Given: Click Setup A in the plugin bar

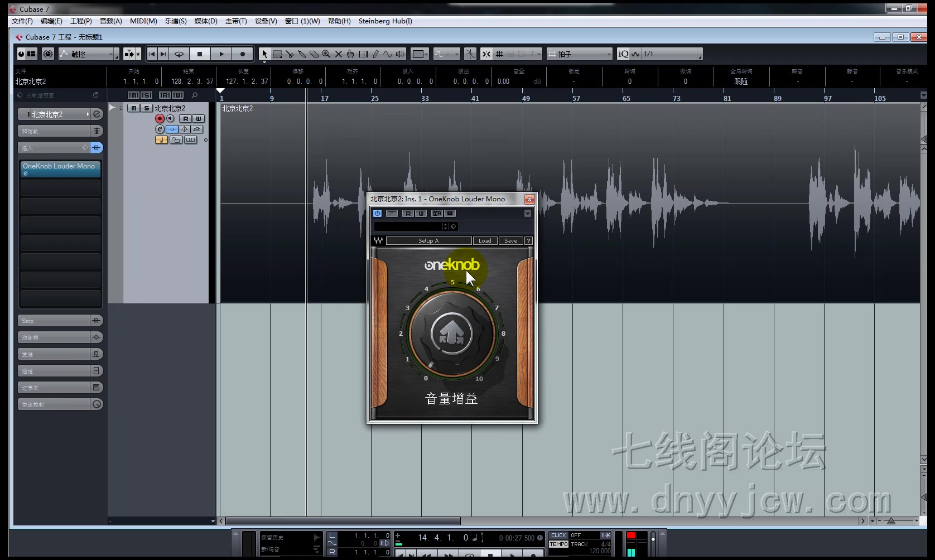Looking at the screenshot, I should pyautogui.click(x=428, y=241).
